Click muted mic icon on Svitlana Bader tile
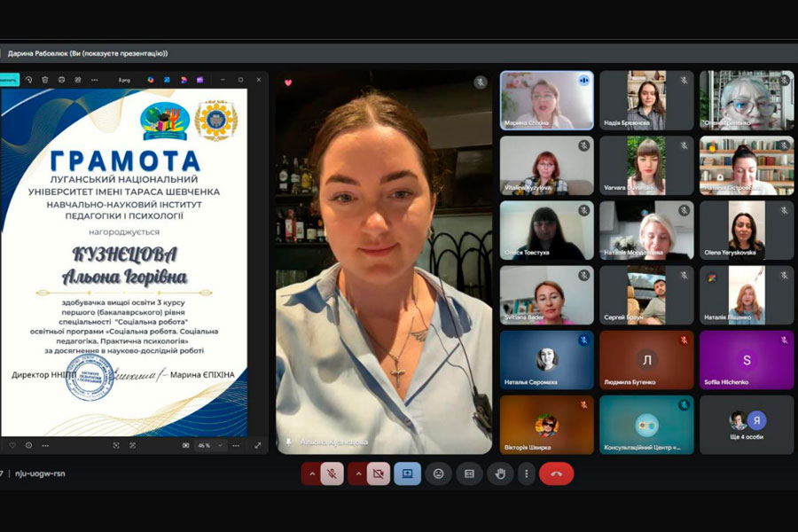This screenshot has width=798, height=532. [583, 276]
